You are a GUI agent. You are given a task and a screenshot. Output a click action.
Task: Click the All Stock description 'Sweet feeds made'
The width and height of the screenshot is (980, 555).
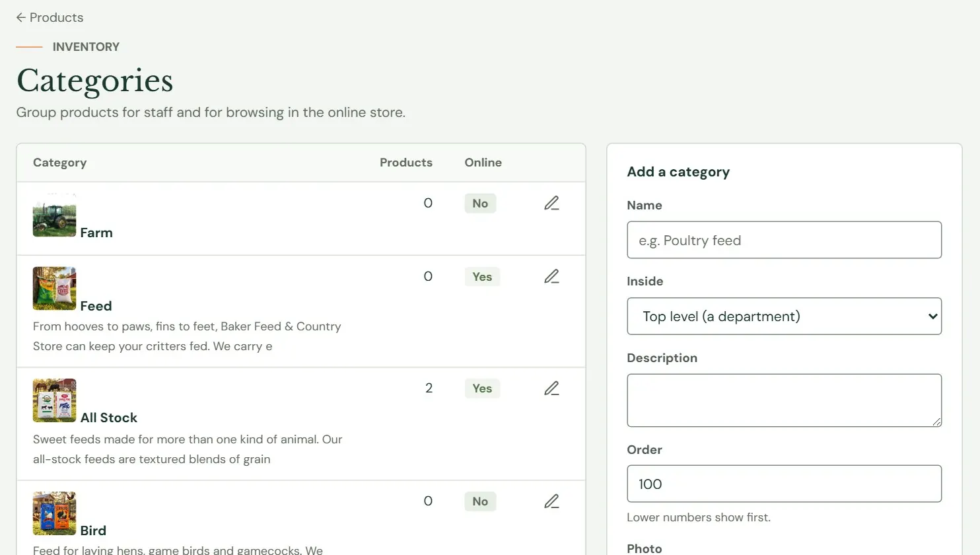click(188, 449)
